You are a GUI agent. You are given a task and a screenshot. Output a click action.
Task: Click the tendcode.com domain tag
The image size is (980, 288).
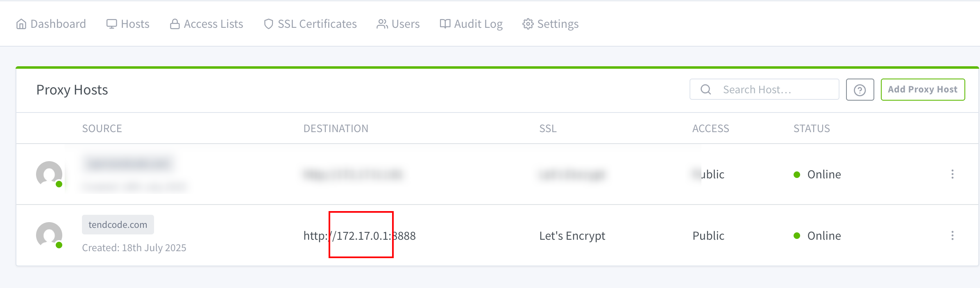click(x=118, y=225)
